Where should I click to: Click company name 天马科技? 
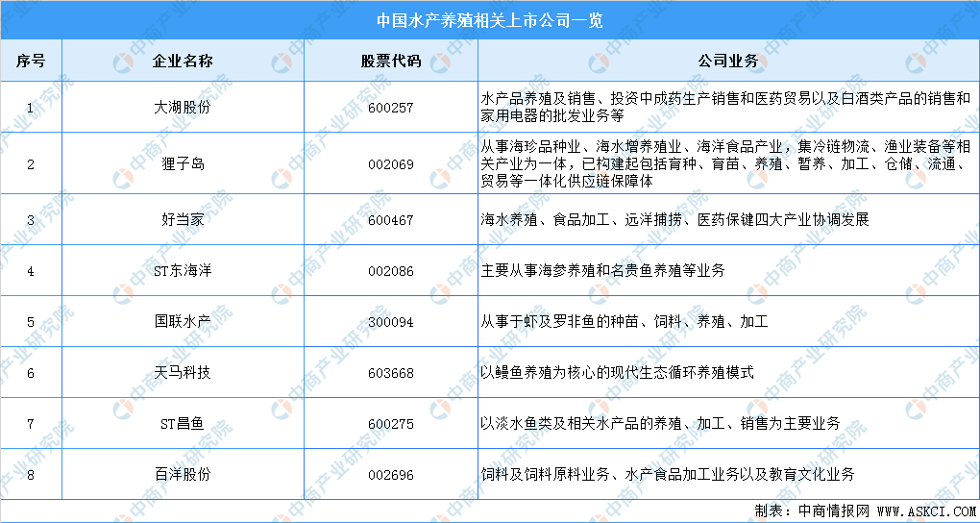(x=183, y=372)
